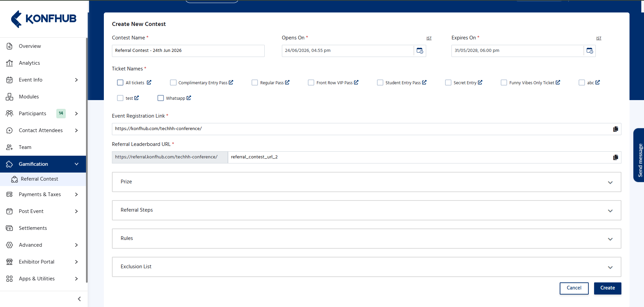Open edit link for Front Row VIP Pass

[356, 82]
